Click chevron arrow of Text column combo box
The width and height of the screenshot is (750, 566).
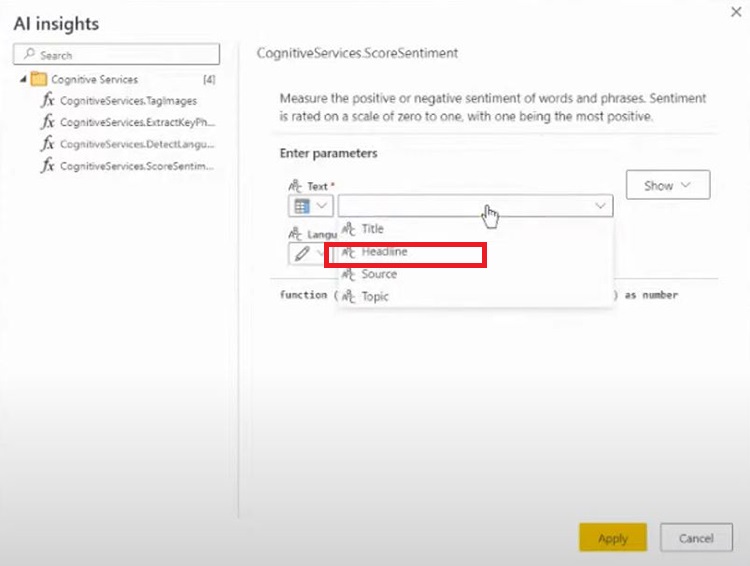click(600, 206)
